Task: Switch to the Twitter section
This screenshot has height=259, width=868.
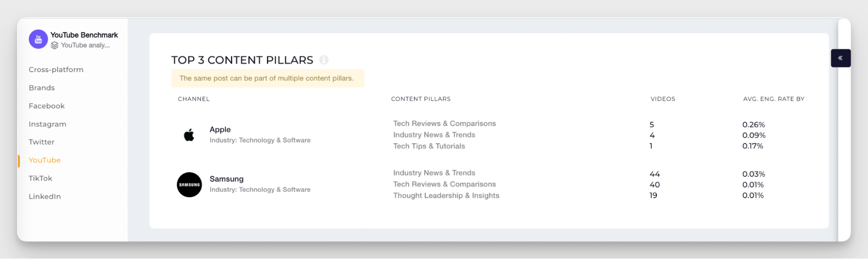Action: click(x=41, y=142)
